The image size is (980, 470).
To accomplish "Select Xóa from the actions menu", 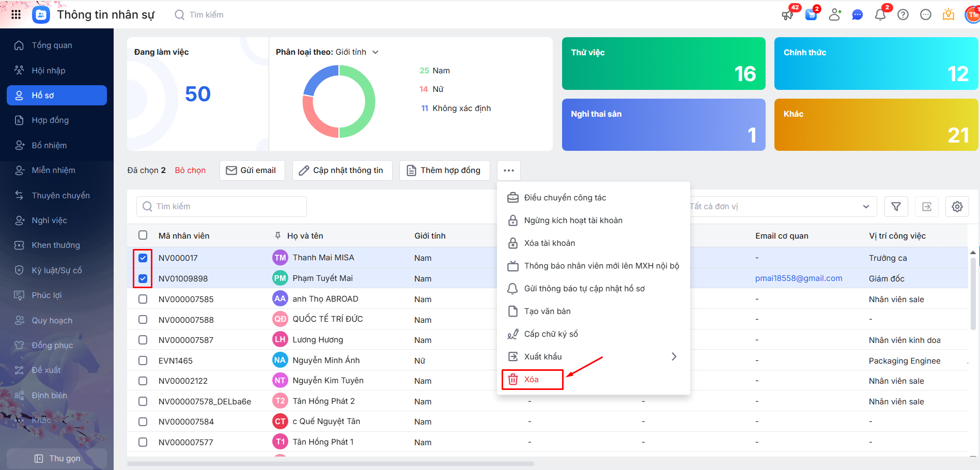I will pyautogui.click(x=532, y=380).
